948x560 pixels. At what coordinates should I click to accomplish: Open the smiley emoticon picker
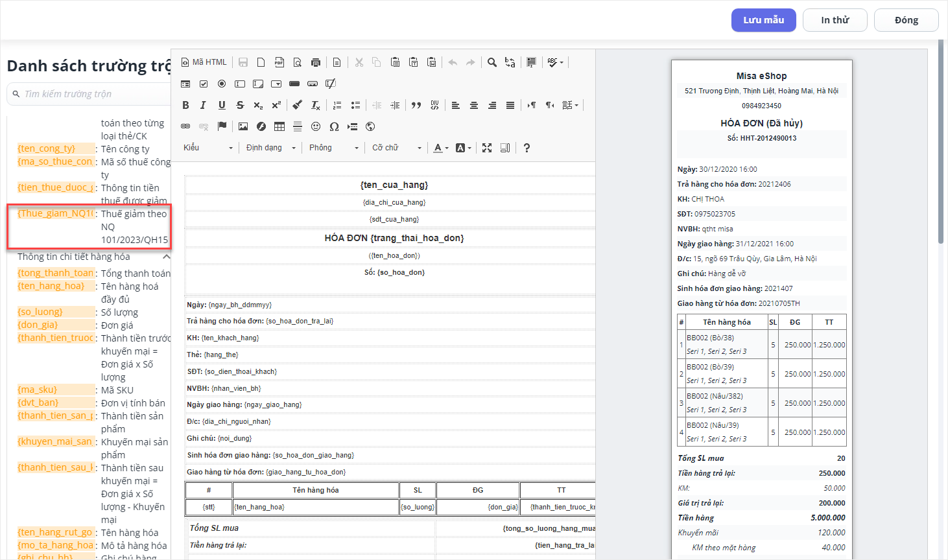(316, 126)
